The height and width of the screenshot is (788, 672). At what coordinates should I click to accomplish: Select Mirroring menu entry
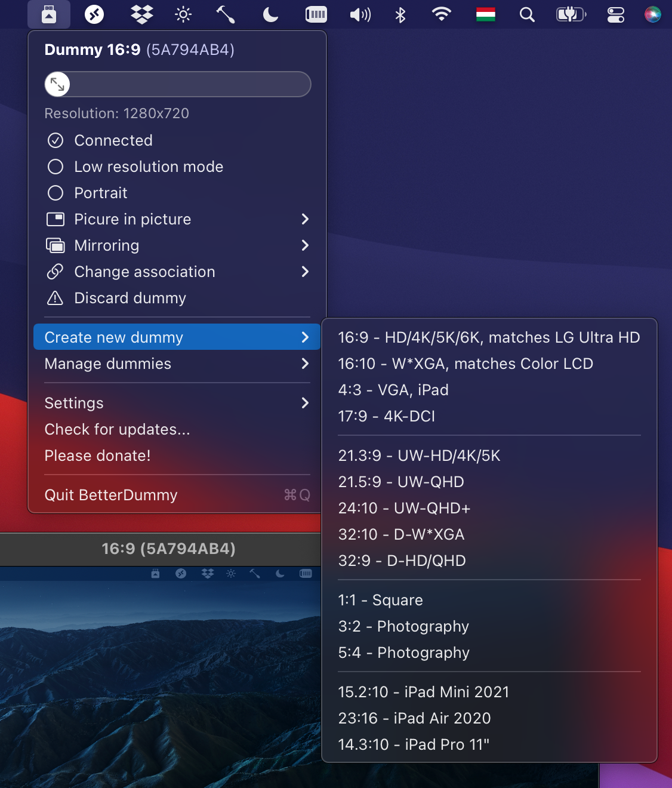coord(177,245)
